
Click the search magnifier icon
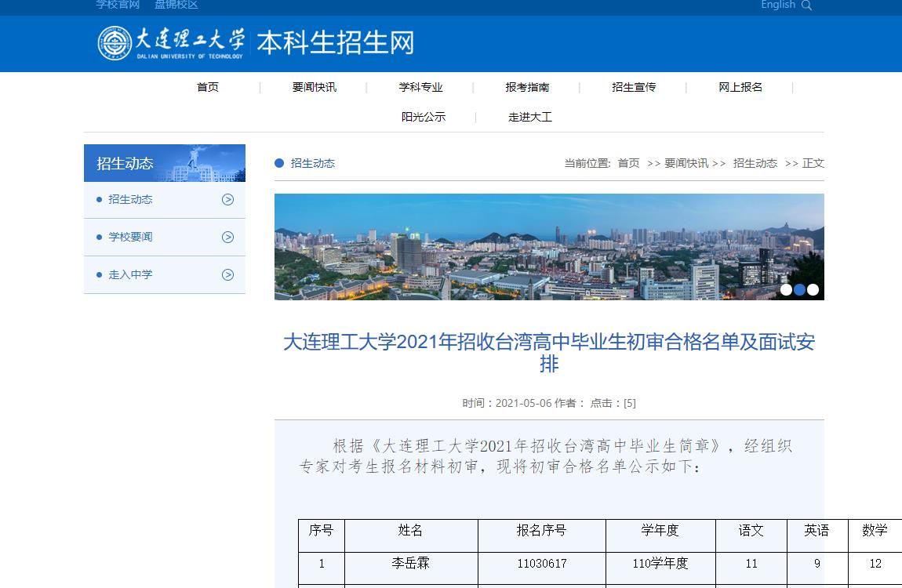pyautogui.click(x=807, y=5)
